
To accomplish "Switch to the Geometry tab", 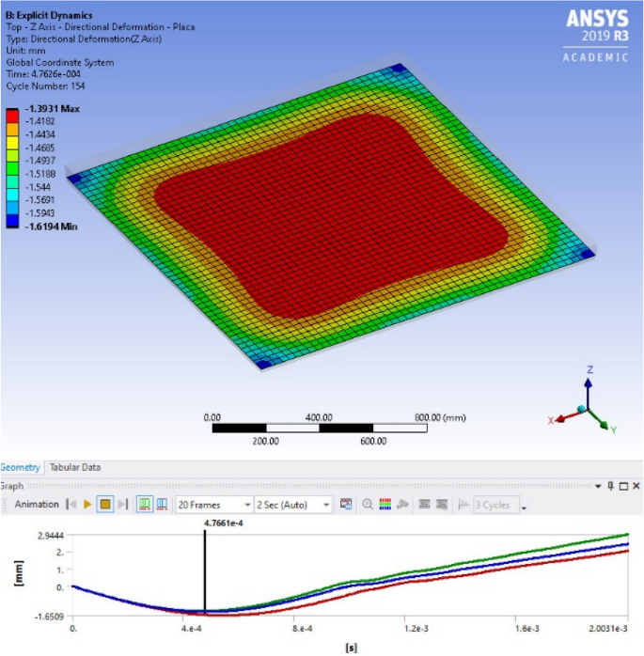I will pyautogui.click(x=21, y=467).
